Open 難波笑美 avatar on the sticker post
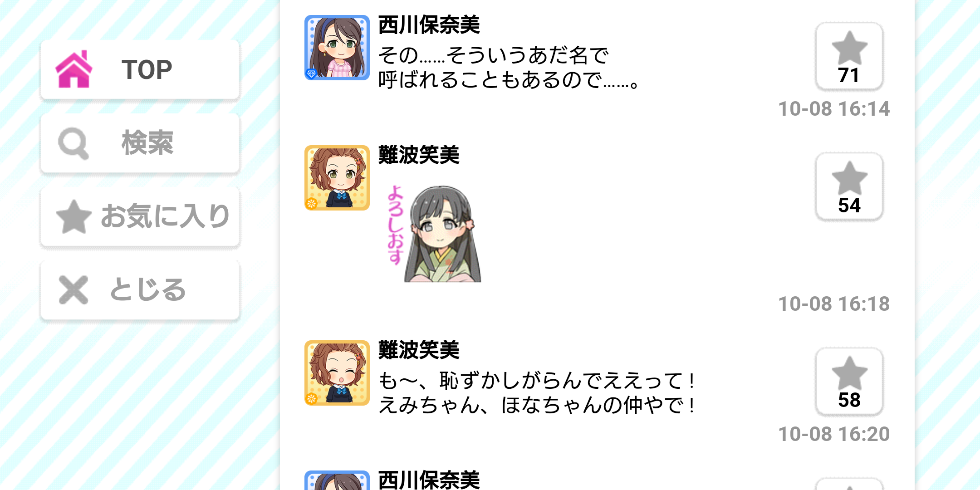 point(337,178)
